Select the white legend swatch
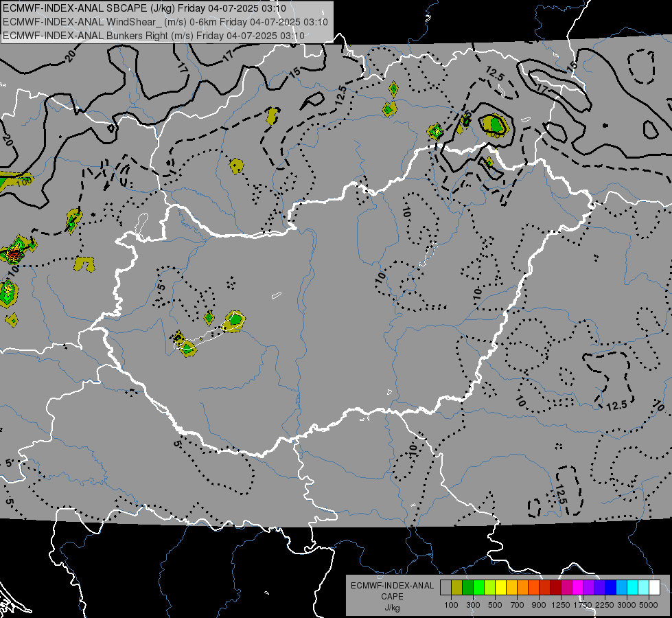 point(654,588)
